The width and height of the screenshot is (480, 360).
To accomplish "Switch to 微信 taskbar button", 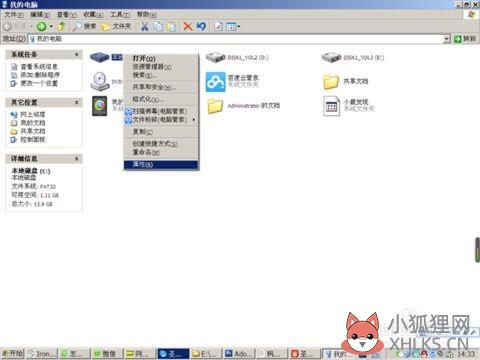I will tap(107, 353).
